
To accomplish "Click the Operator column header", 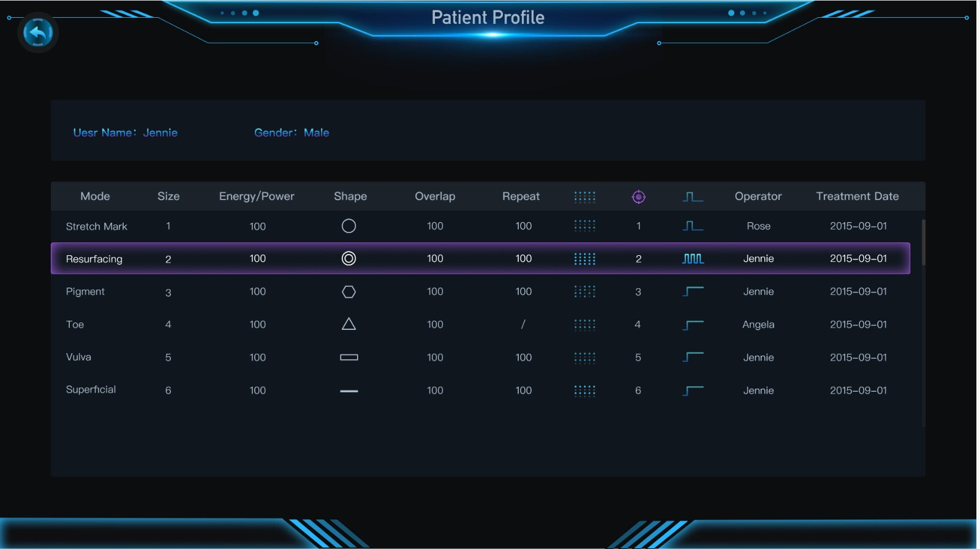I will (758, 196).
